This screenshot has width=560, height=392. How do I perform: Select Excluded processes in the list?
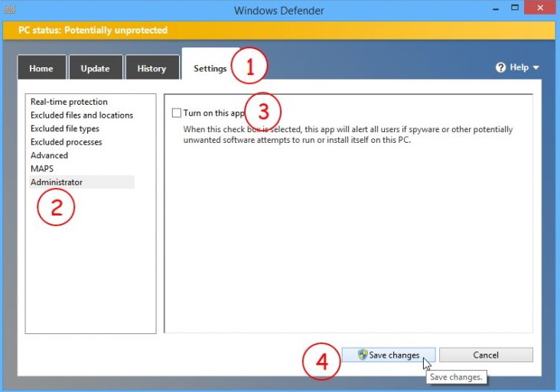coord(67,142)
